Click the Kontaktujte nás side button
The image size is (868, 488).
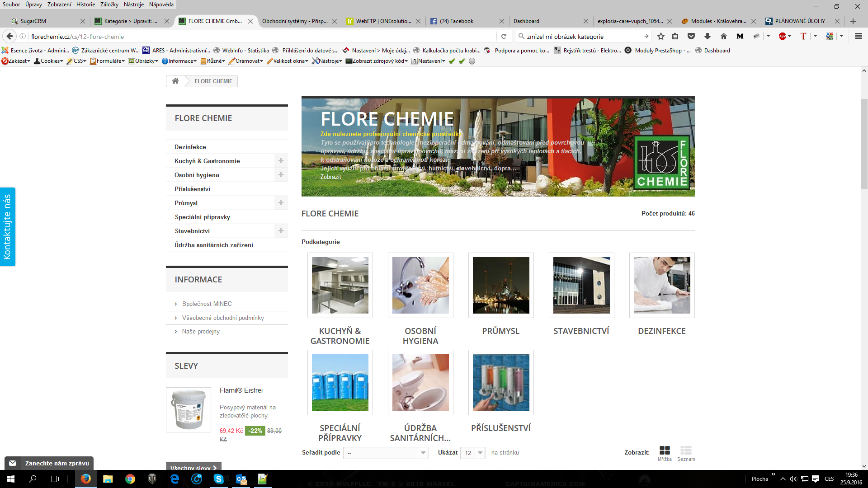coord(7,227)
